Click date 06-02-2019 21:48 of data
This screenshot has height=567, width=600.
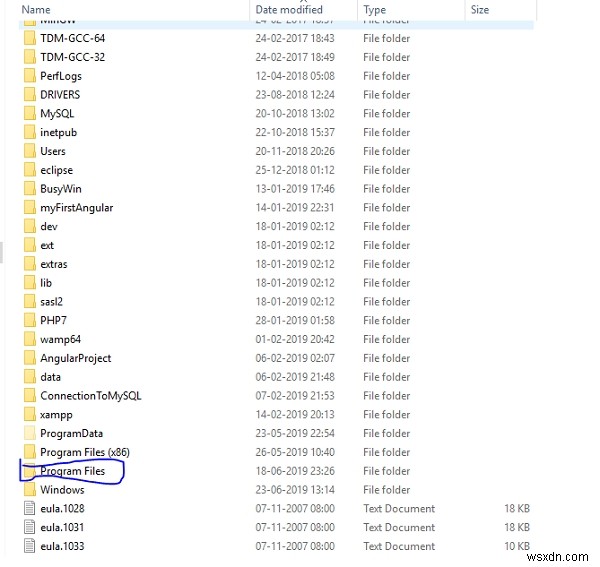tap(295, 377)
